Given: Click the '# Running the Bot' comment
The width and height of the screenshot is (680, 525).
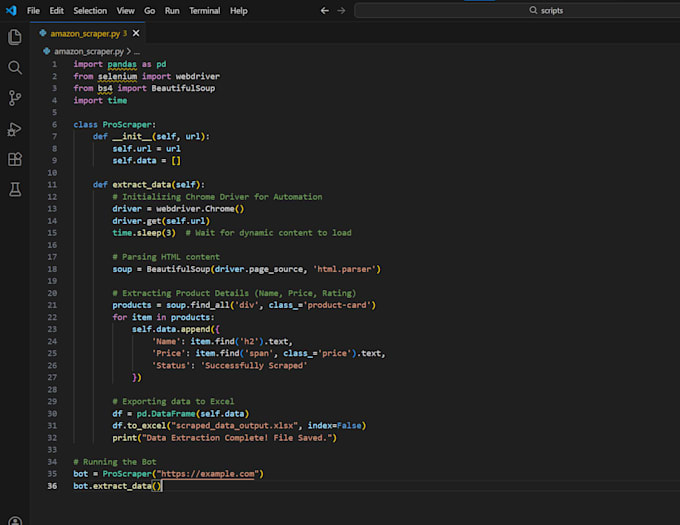Looking at the screenshot, I should 115,462.
